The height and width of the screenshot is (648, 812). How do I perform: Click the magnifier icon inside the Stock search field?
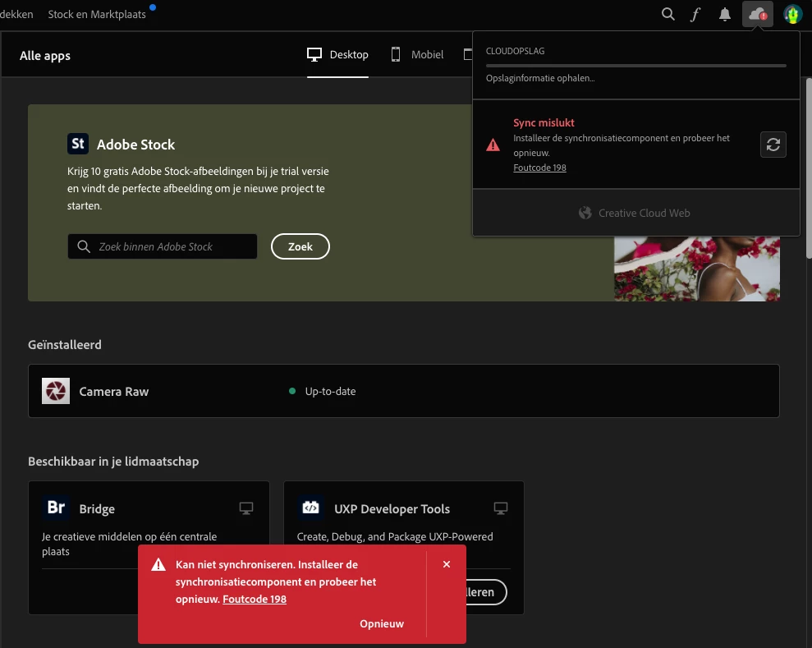[x=84, y=246]
